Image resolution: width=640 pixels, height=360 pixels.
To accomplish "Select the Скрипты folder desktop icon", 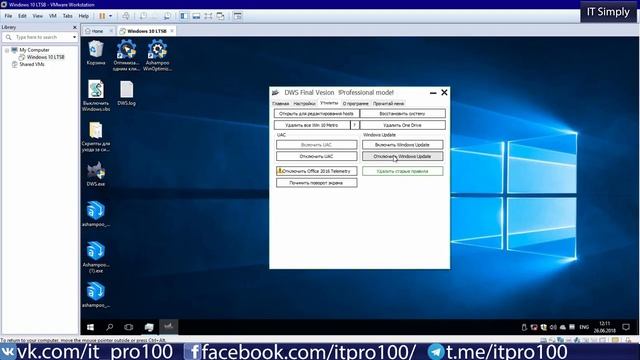I will click(96, 136).
